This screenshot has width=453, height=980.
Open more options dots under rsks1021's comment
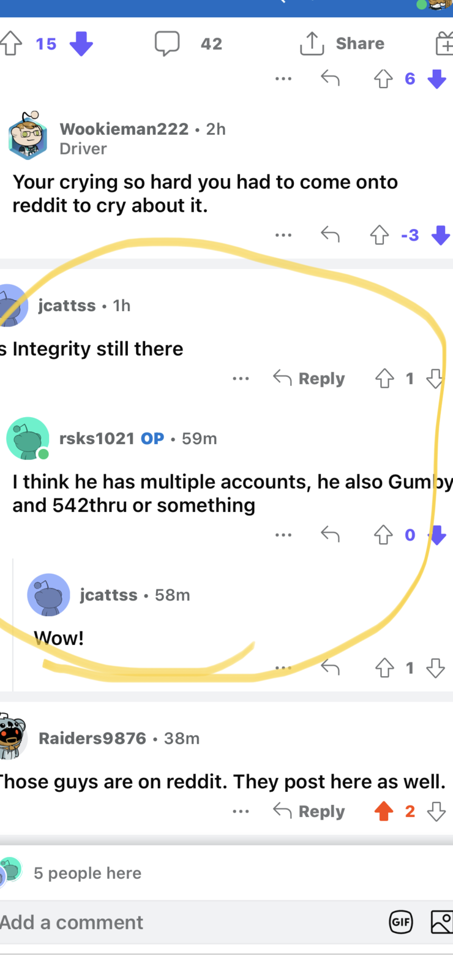click(x=283, y=535)
